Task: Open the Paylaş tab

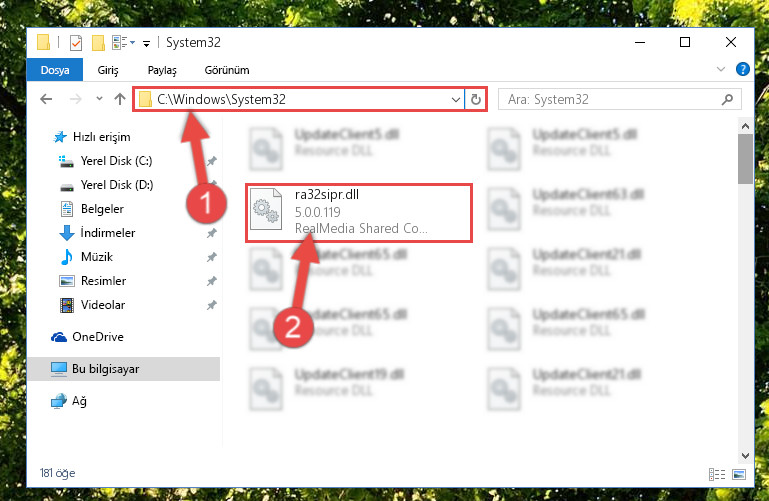Action: (x=162, y=70)
